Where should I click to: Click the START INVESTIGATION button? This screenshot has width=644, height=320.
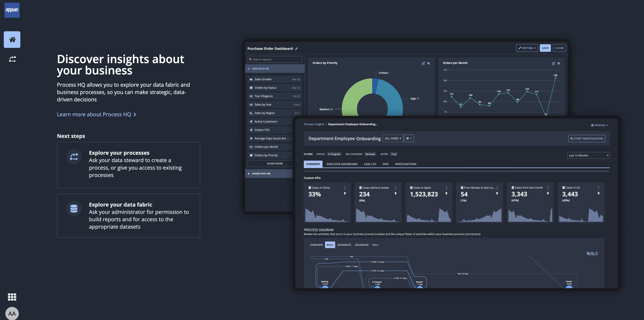coord(586,139)
